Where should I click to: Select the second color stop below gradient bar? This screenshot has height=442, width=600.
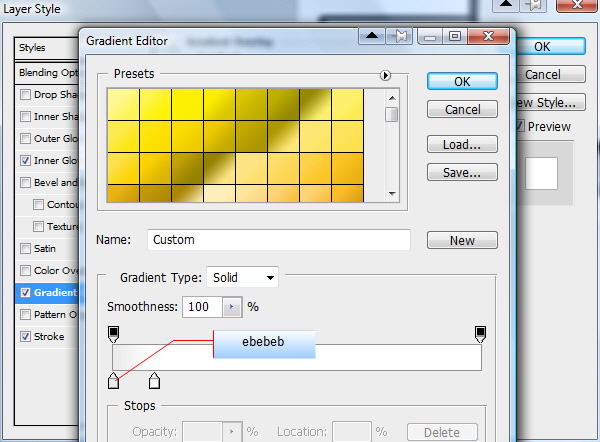tap(154, 381)
